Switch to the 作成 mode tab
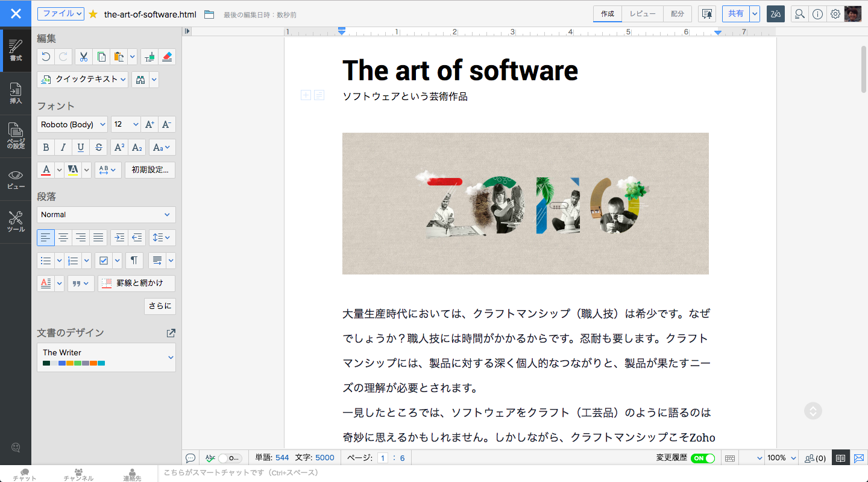868x482 pixels. tap(608, 14)
